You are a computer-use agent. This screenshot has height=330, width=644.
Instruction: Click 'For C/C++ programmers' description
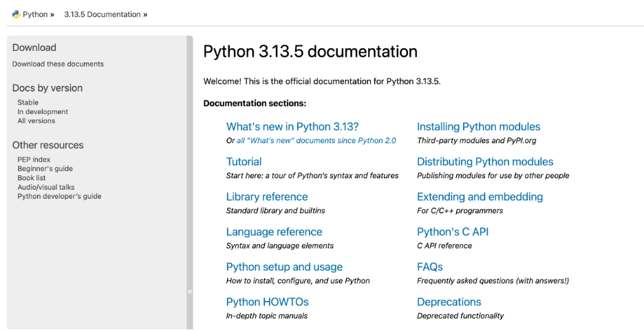point(460,210)
